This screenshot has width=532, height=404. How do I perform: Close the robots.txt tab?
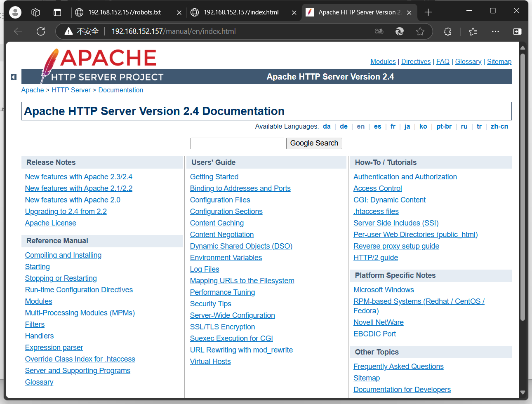(x=179, y=13)
